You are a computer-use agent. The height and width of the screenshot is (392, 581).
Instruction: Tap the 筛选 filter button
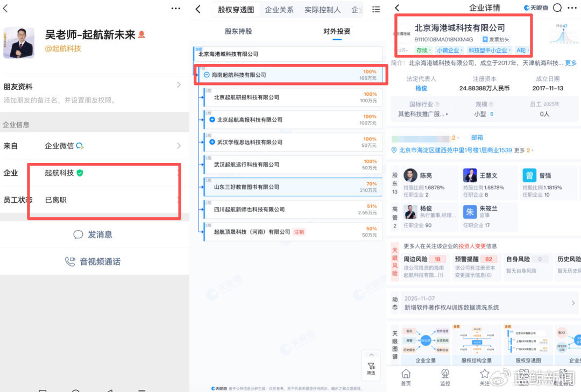tap(371, 368)
